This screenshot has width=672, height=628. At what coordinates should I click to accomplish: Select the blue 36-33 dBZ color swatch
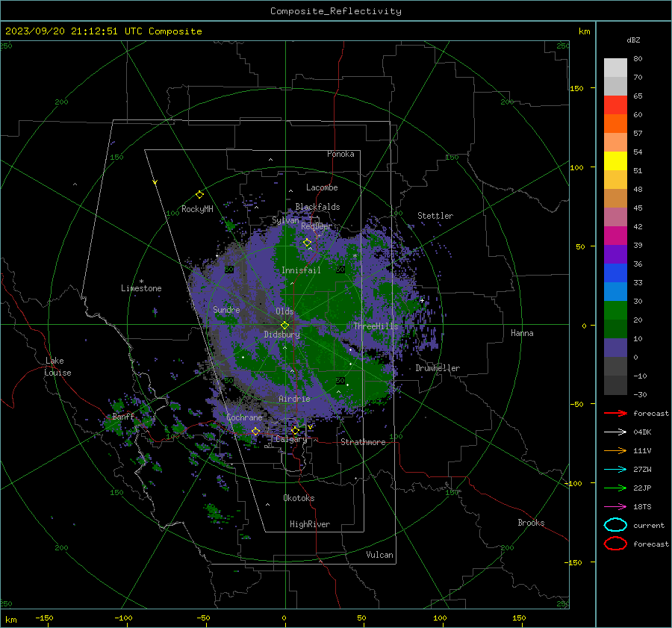click(x=615, y=273)
